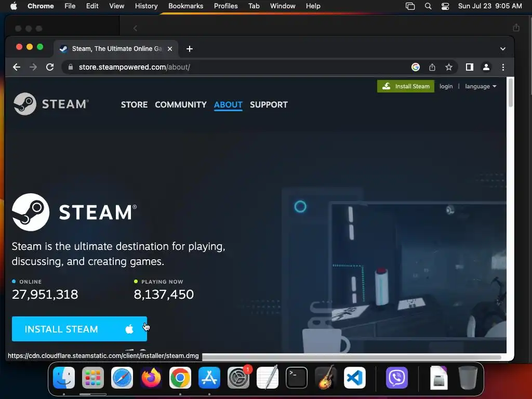Open App Store from the dock
The width and height of the screenshot is (532, 399).
click(209, 378)
